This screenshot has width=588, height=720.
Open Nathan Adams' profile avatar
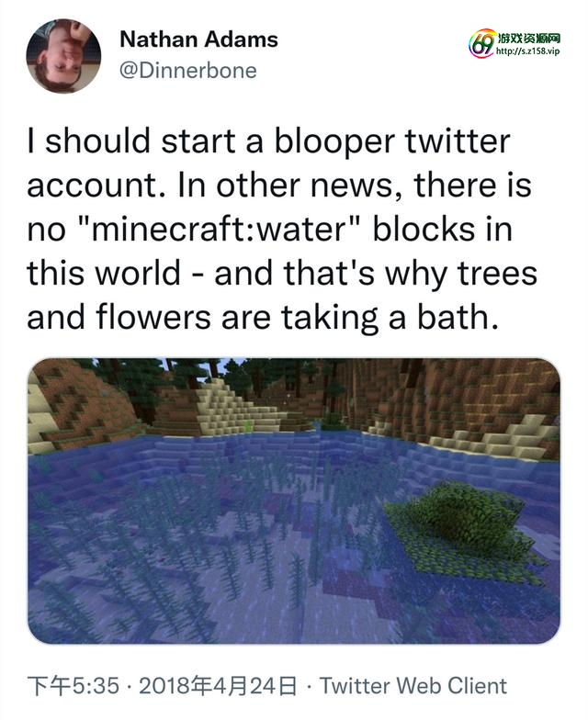pos(63,56)
